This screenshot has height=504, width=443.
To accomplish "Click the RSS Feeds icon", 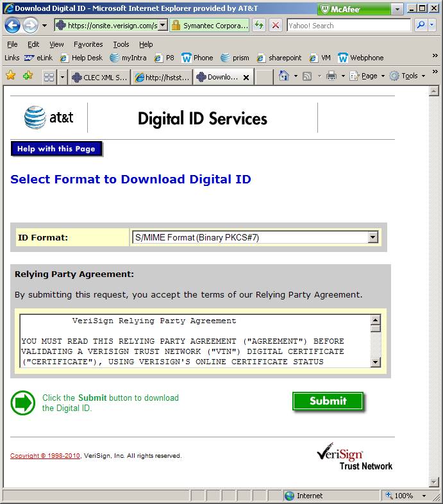I will (307, 76).
